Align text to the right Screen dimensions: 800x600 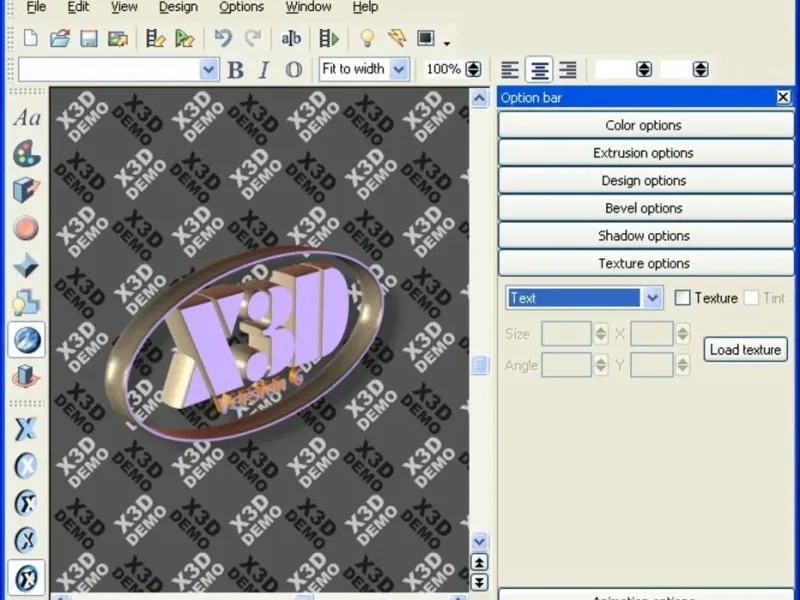(568, 69)
